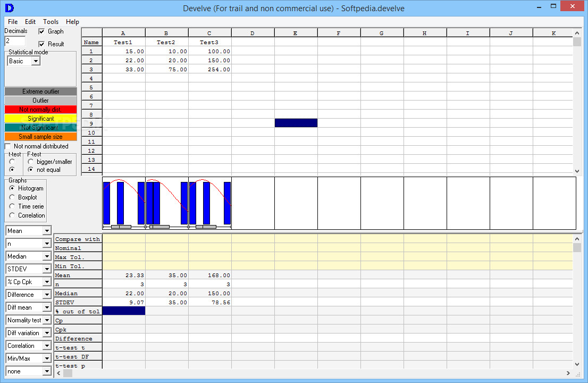Select the lower t-test radio button
Screen dimensions: 588x383
point(12,170)
